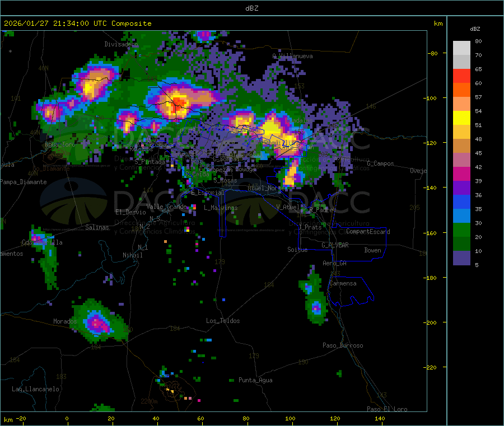504x426 pixels.
Task: Click the 'Bowen' map label
Action: [373, 250]
